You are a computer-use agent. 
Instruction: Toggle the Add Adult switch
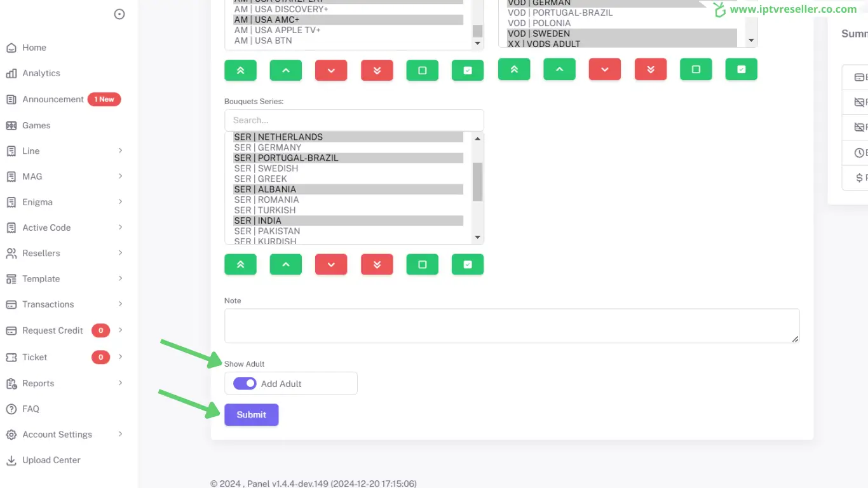245,384
